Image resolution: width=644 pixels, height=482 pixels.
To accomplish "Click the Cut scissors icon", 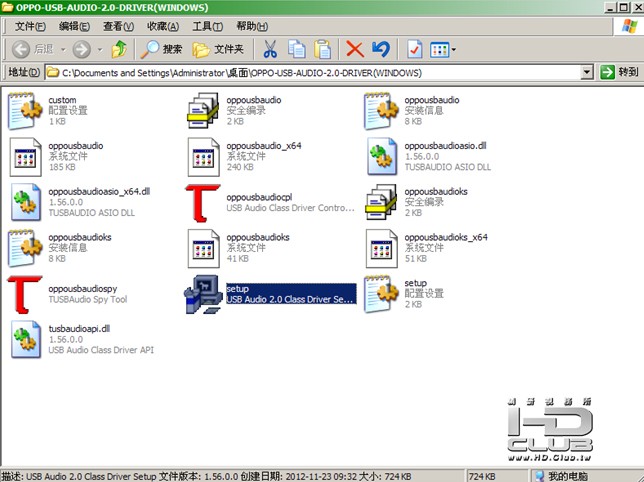I will (270, 50).
